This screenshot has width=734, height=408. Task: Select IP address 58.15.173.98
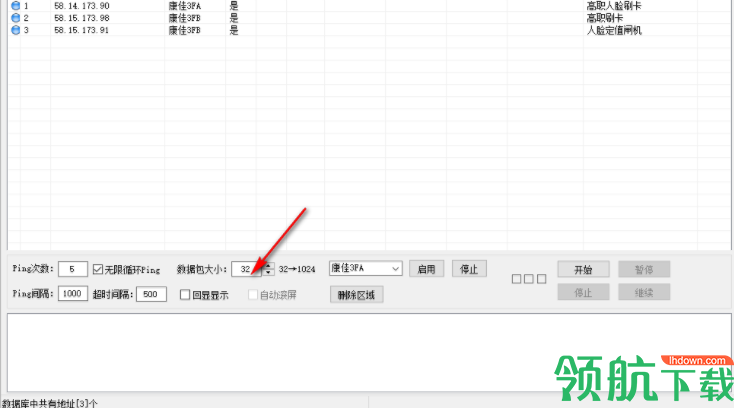point(81,18)
